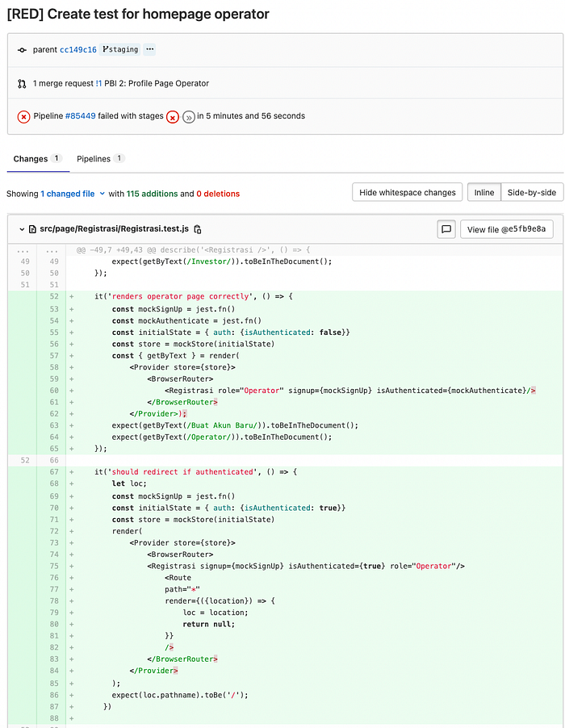Toggle Hide whitespace changes
Image resolution: width=565 pixels, height=728 pixels.
407,192
